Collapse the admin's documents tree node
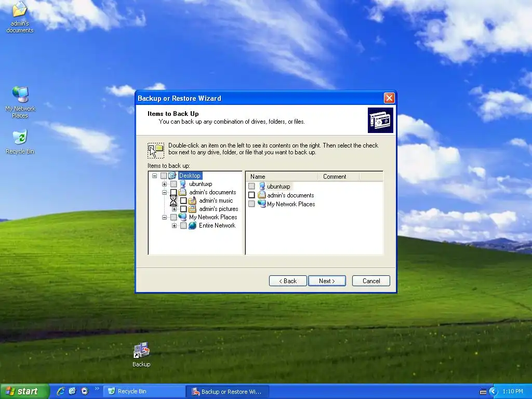Screen dimensions: 532x399 pyautogui.click(x=165, y=192)
